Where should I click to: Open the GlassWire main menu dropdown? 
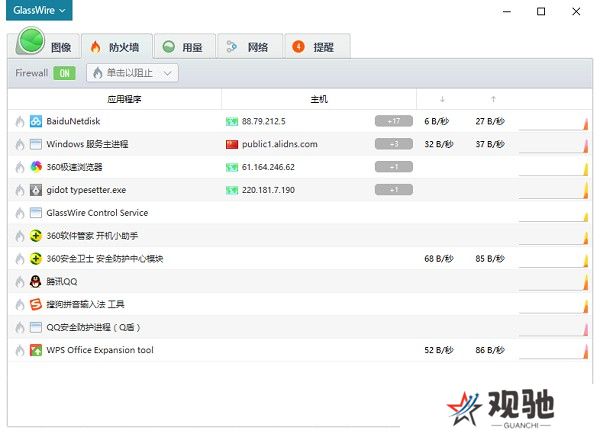[39, 10]
